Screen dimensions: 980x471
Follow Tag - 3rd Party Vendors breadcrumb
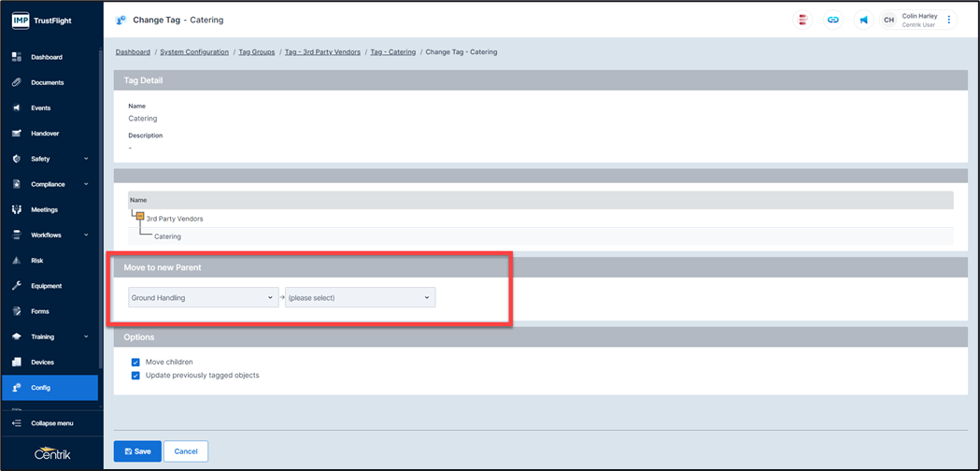tap(322, 52)
